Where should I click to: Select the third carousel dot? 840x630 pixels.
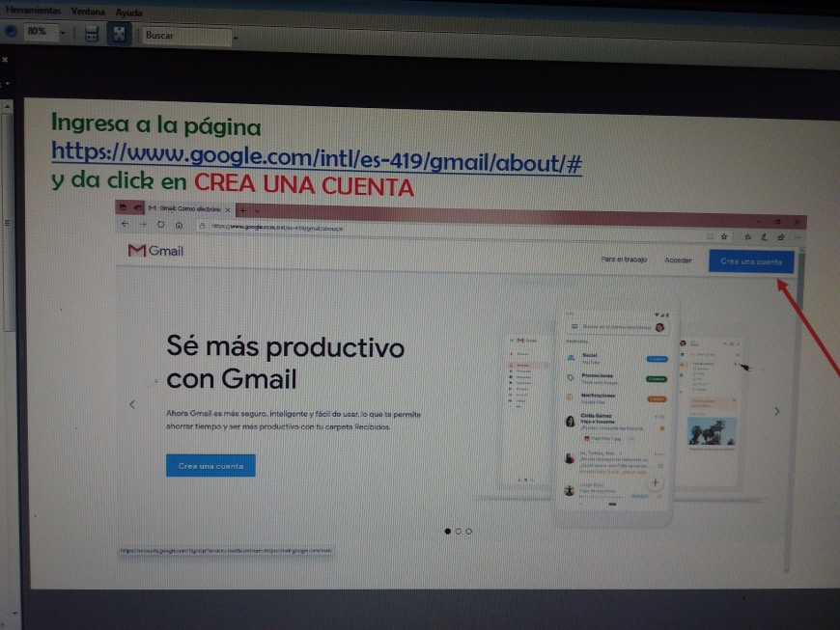pos(468,532)
